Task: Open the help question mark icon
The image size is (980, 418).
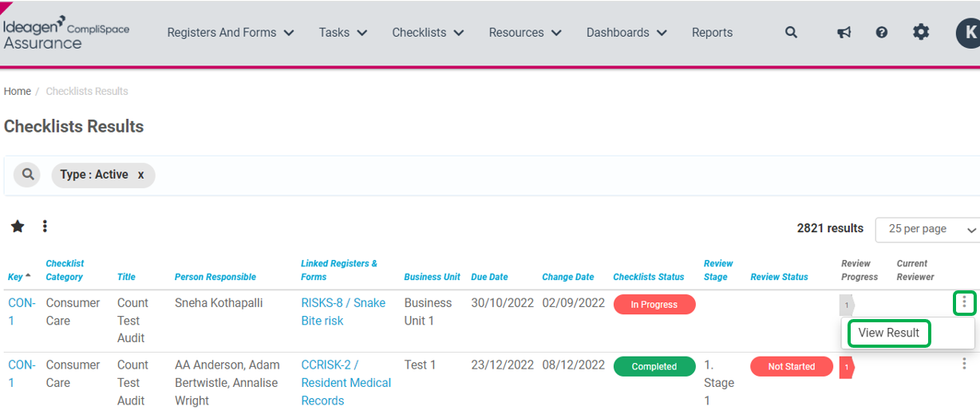Action: [882, 33]
